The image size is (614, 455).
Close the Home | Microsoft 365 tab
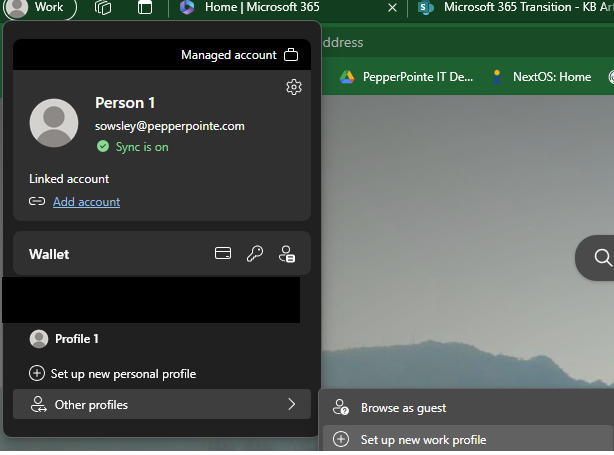pyautogui.click(x=392, y=7)
